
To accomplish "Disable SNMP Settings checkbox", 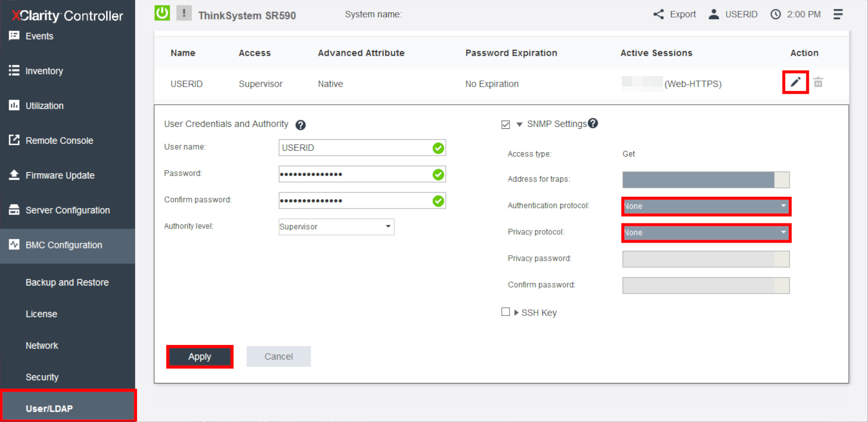I will point(505,125).
